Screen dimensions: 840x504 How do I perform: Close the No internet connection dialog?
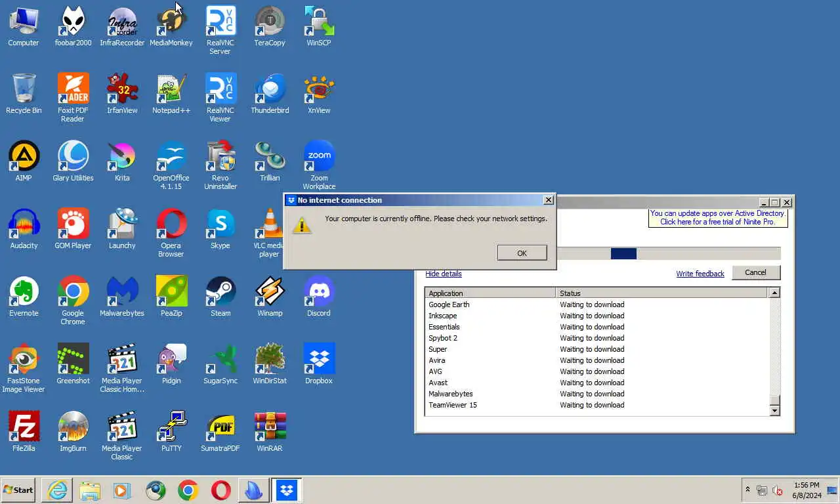point(549,200)
